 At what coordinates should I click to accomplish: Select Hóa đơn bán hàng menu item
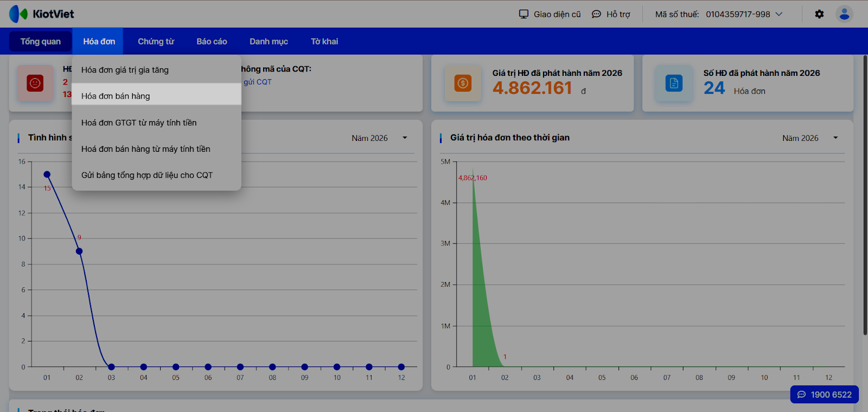click(x=116, y=96)
